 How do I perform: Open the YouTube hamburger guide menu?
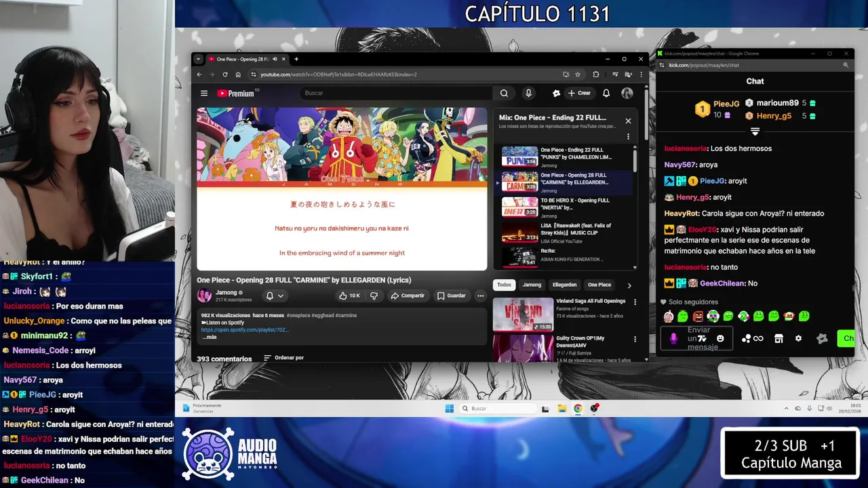(x=204, y=94)
